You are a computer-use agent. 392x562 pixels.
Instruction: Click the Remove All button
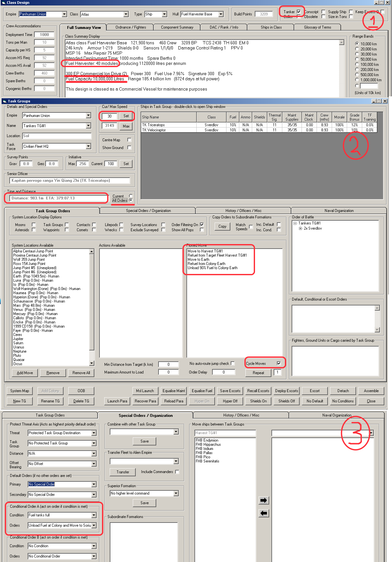point(81,373)
